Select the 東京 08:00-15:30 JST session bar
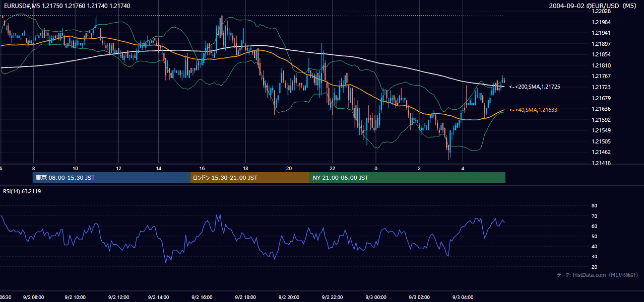The height and width of the screenshot is (302, 644). (x=111, y=178)
